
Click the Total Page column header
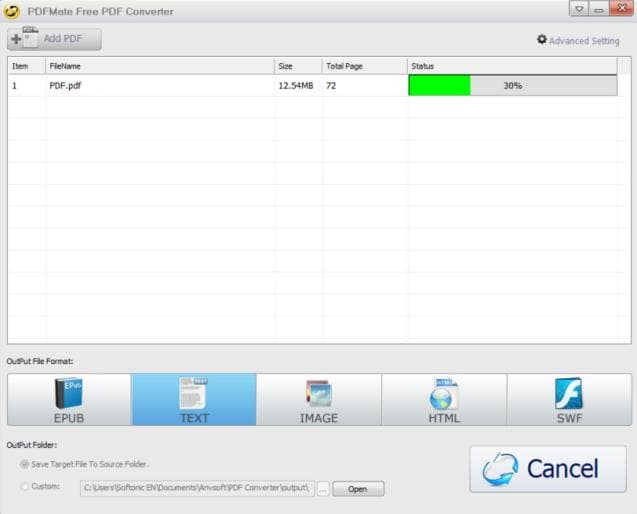pos(365,66)
